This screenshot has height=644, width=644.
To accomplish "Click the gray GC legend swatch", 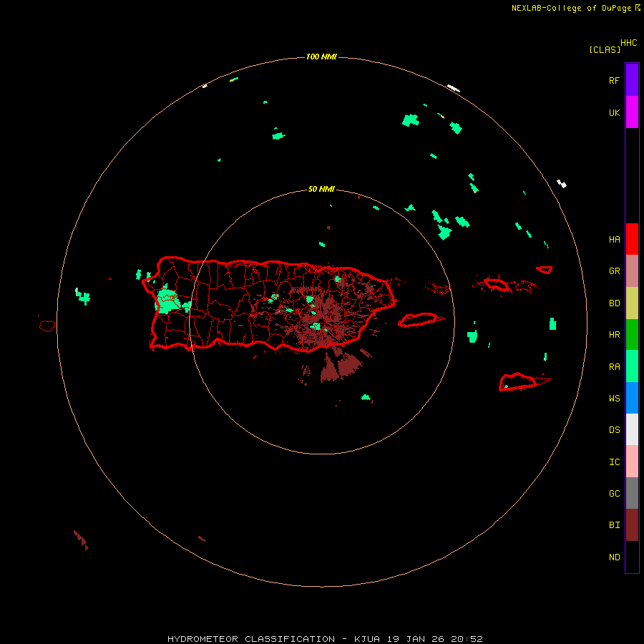I will click(632, 493).
